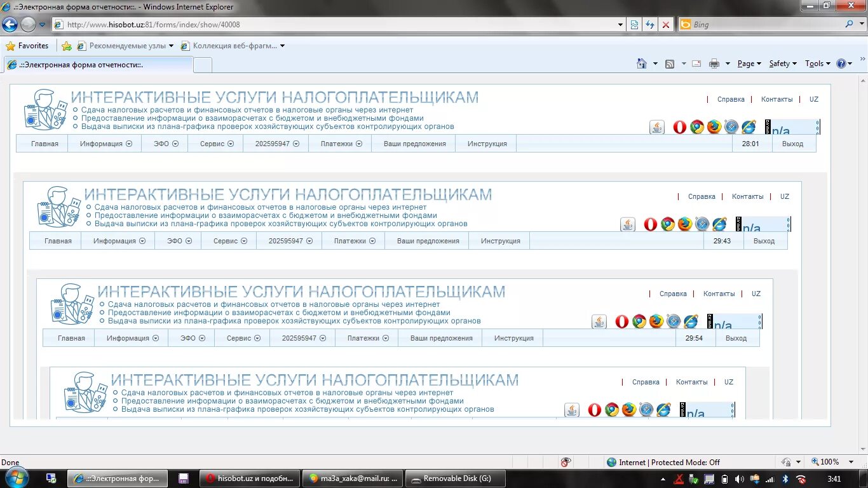868x488 pixels.
Task: Click Выход next to timer 29:54
Action: tap(736, 338)
